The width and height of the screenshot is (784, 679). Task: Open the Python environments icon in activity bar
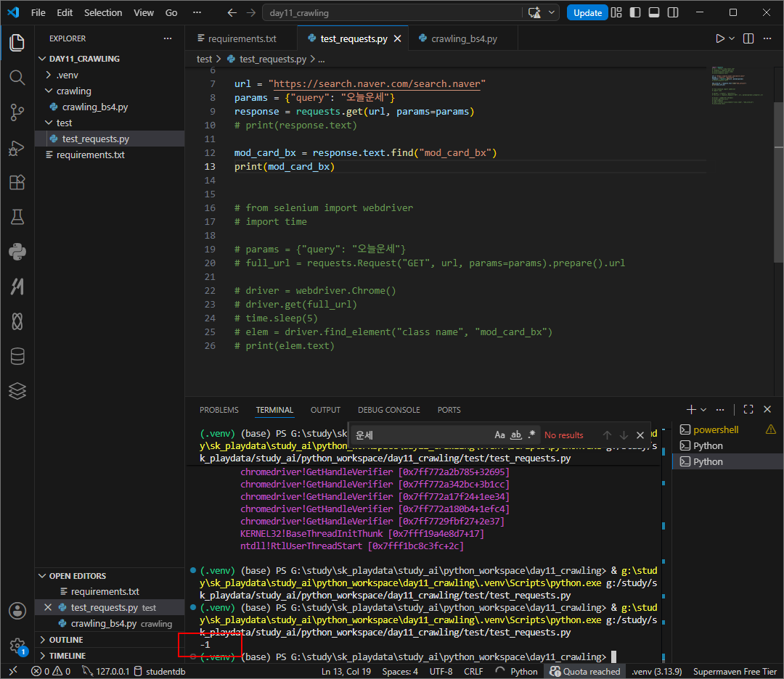(17, 252)
